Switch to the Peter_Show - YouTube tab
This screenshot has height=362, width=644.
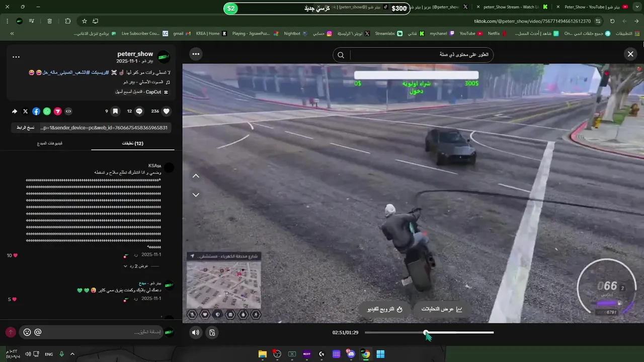coord(592,7)
